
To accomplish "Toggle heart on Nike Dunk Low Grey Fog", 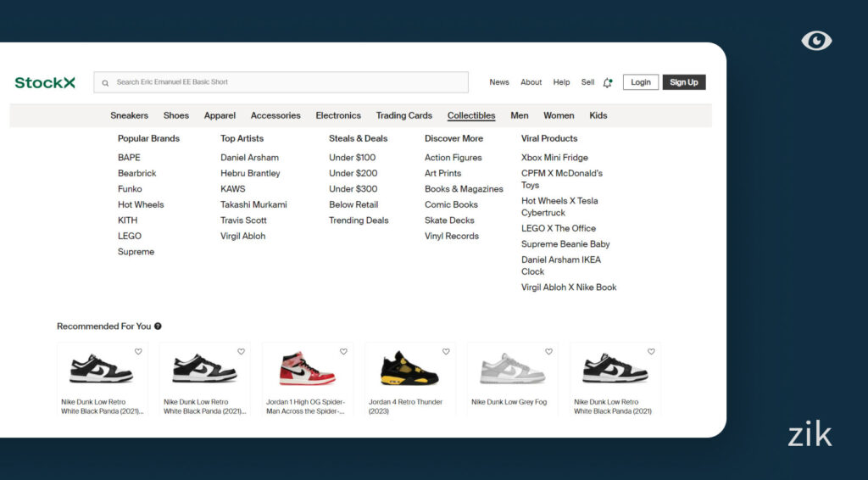I will point(548,351).
